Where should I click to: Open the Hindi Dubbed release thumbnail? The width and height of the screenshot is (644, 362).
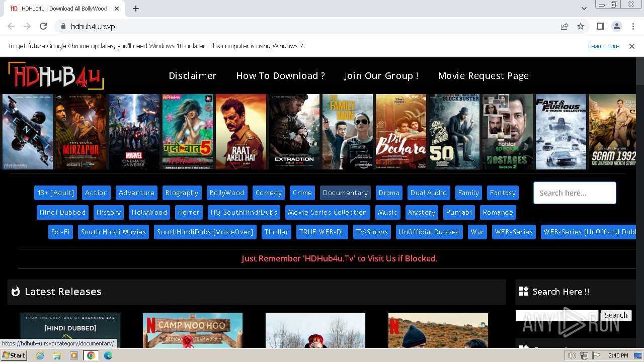[70, 330]
